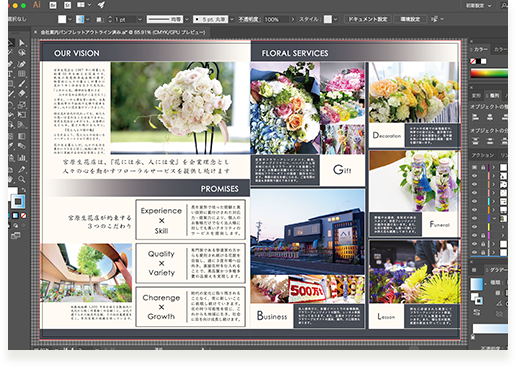Image resolution: width=516 pixels, height=367 pixels.
Task: Select the Column Graph tool
Action: pos(22,158)
